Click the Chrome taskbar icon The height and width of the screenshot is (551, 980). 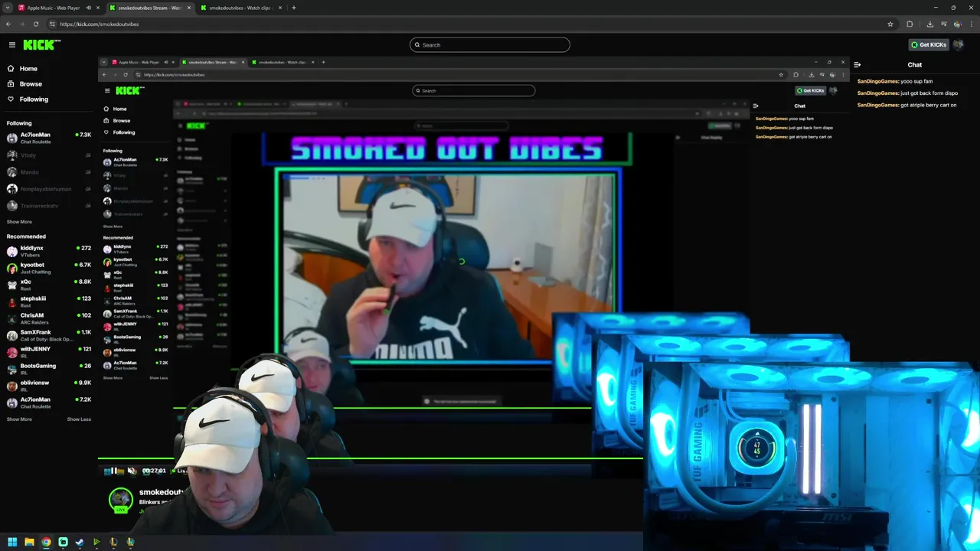pos(46,543)
